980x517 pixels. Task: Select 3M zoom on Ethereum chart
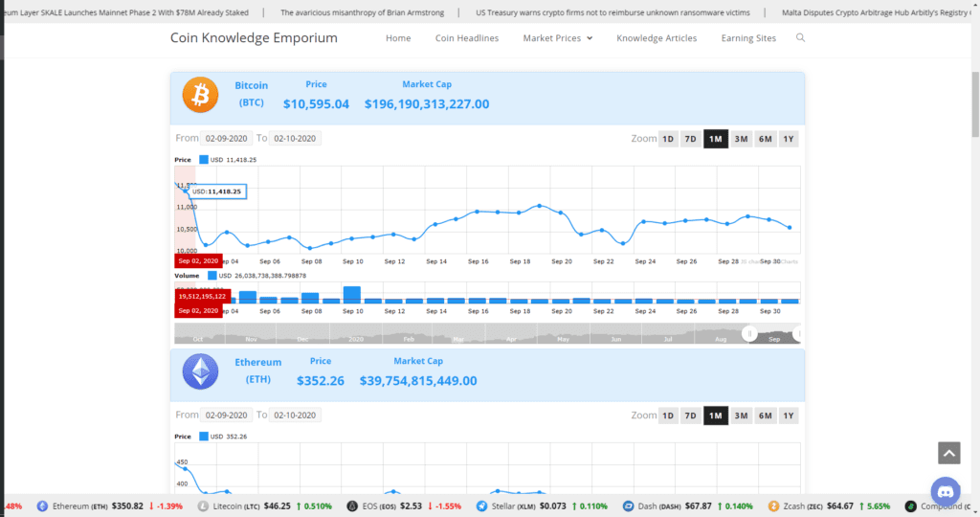[742, 416]
